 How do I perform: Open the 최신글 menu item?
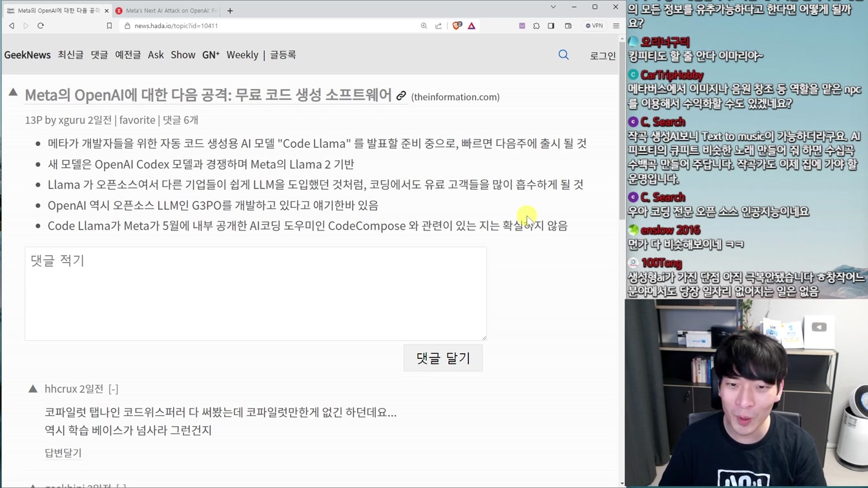pyautogui.click(x=70, y=55)
